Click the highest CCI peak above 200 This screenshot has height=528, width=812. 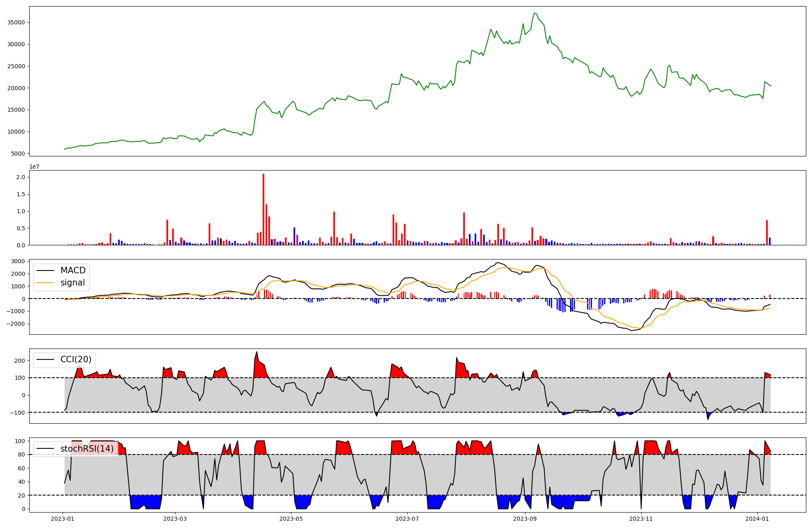point(257,352)
